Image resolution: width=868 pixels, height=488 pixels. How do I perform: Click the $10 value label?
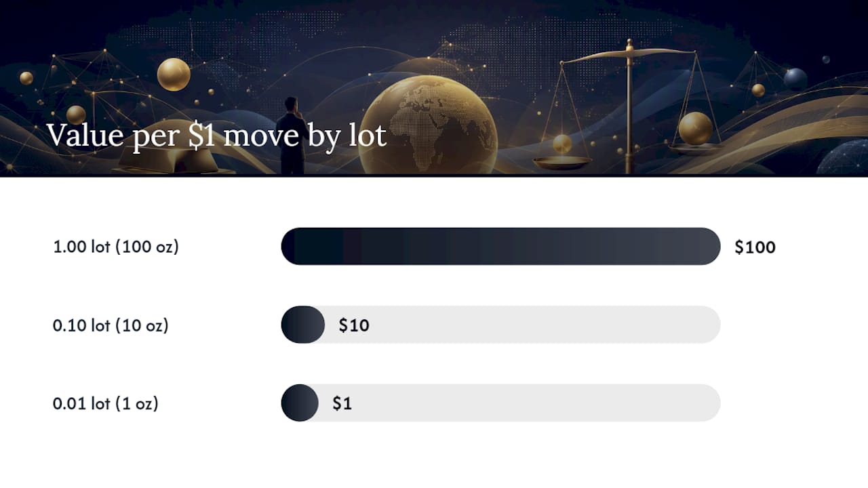click(354, 325)
